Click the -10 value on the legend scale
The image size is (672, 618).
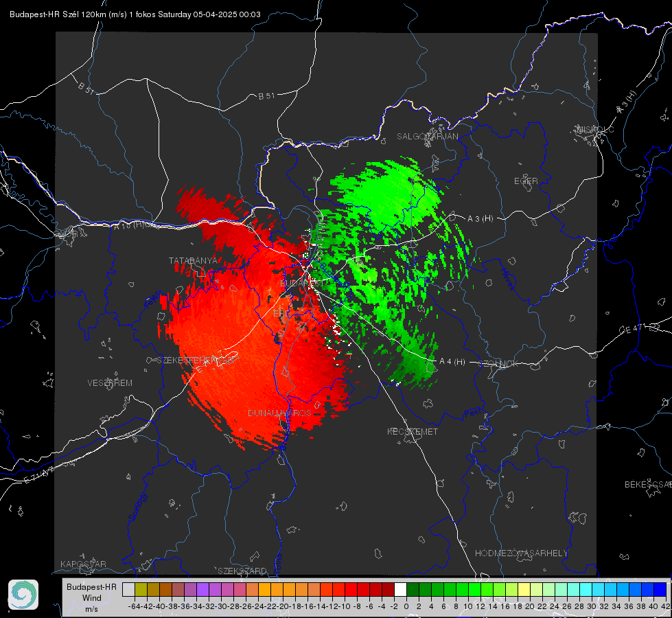click(x=344, y=606)
